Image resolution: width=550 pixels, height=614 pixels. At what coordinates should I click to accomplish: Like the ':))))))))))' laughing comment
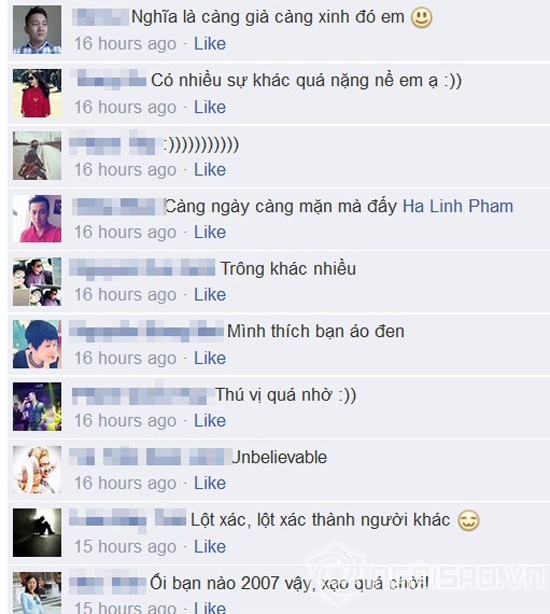point(210,170)
